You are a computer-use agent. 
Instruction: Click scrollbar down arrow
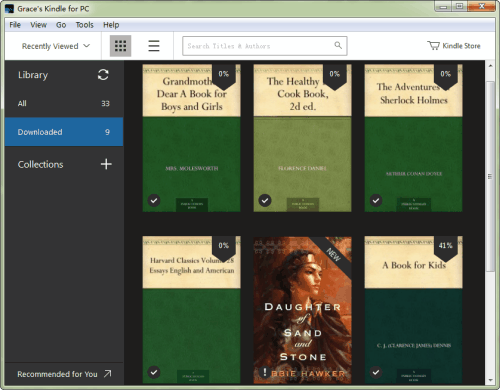490,380
